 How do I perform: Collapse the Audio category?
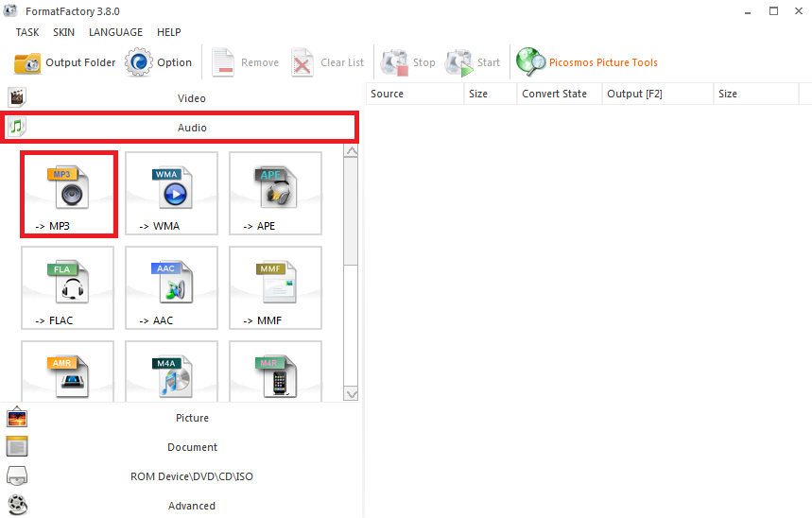pyautogui.click(x=180, y=128)
